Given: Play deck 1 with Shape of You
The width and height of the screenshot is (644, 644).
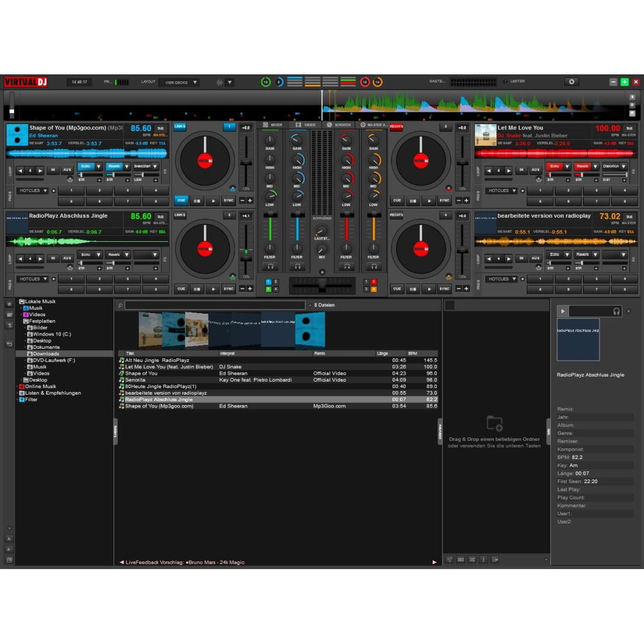Looking at the screenshot, I should (x=213, y=201).
